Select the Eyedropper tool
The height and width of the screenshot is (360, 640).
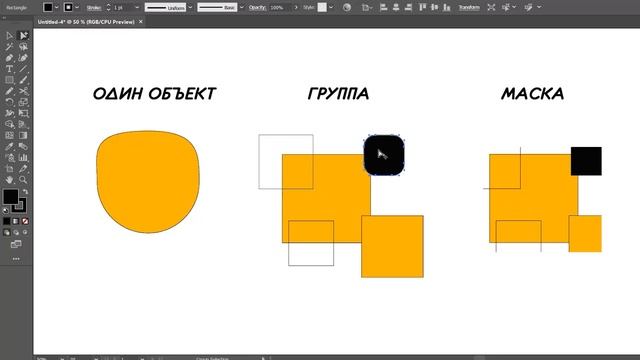9,146
